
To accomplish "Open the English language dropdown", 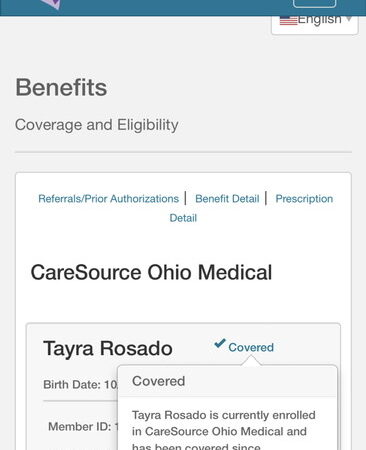I will pyautogui.click(x=315, y=23).
